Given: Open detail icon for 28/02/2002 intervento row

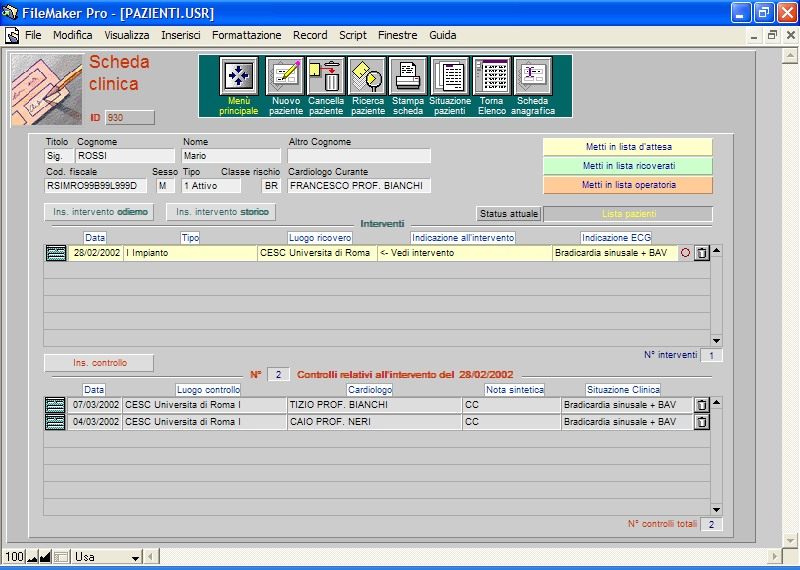Looking at the screenshot, I should tap(56, 253).
